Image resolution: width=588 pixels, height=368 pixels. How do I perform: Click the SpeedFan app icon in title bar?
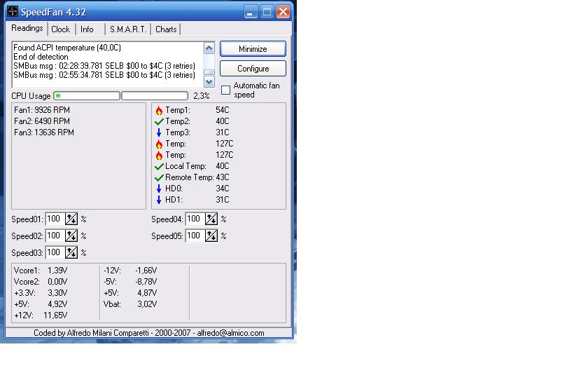tap(13, 11)
